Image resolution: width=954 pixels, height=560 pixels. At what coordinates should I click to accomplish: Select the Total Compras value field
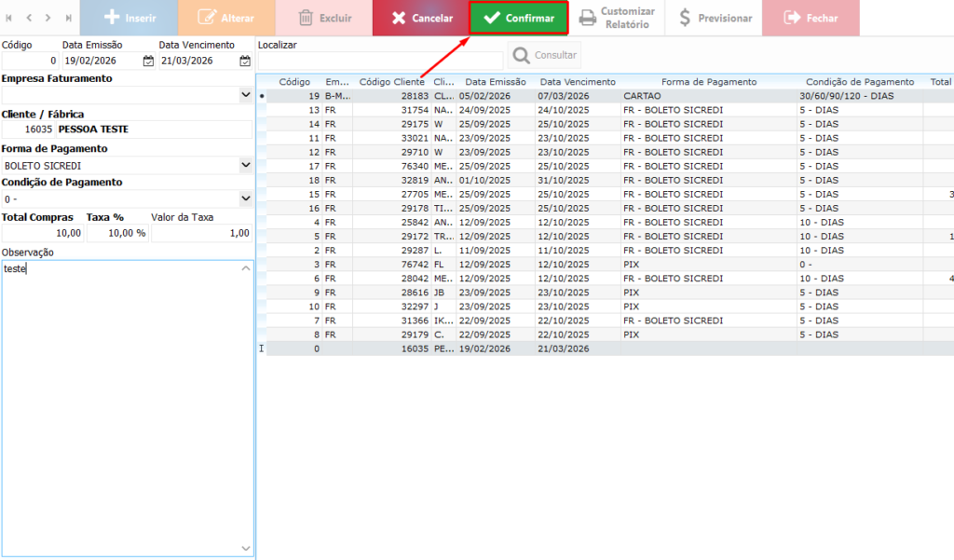coord(42,233)
